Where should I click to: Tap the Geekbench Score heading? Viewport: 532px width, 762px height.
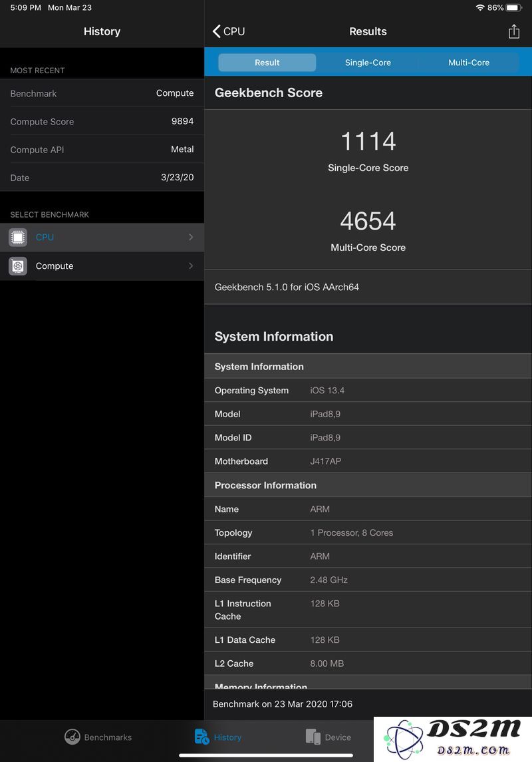269,93
